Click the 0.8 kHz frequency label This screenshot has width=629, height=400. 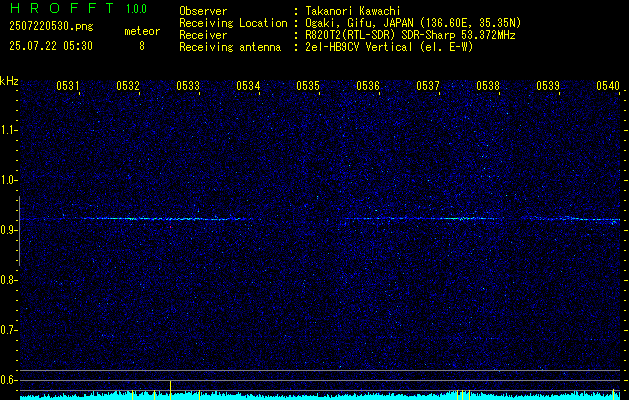tap(7, 280)
